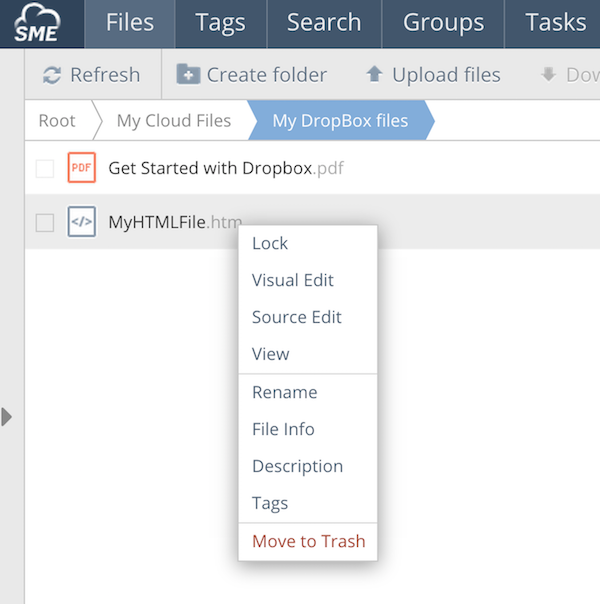Screen dimensions: 600x604
Task: Click the Refresh arrows icon
Action: click(x=52, y=75)
